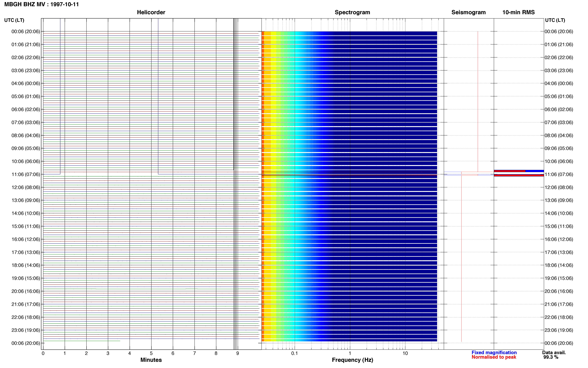Screen dimensions: 588x368
Task: Select the 'Helicorder' panel heading
Action: point(151,12)
